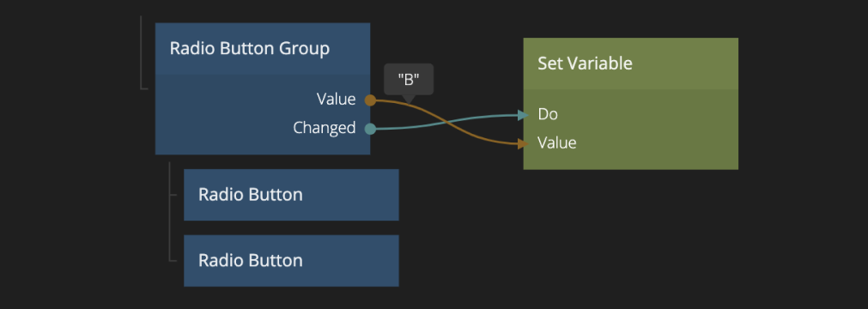Select the second Radio Button child node
Viewport: 868px width, 309px height.
[x=291, y=261]
